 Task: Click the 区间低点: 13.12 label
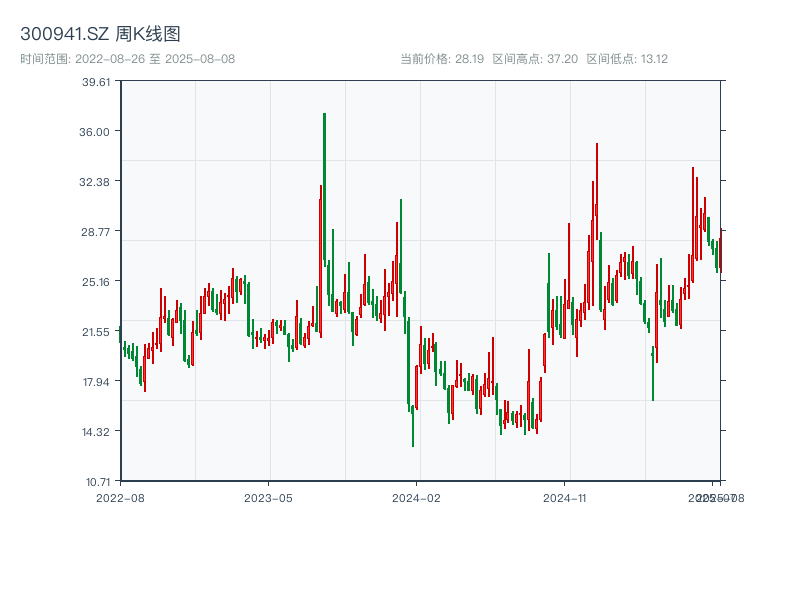point(627,59)
